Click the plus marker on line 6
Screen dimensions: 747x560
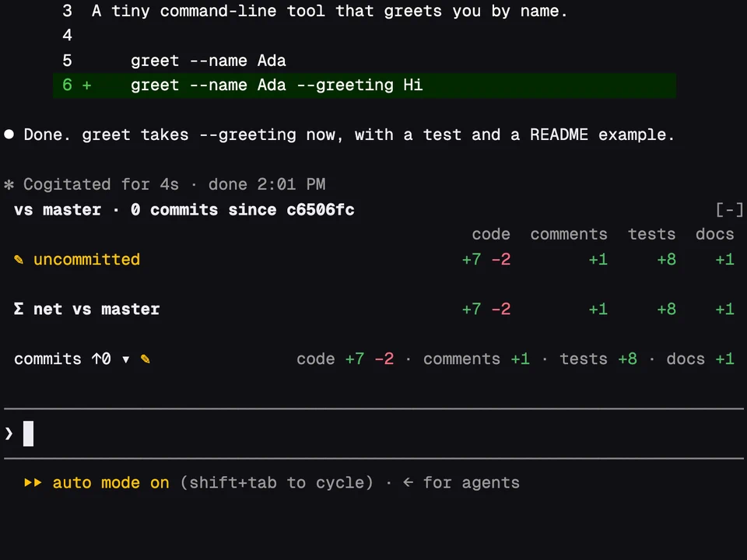[x=86, y=86]
